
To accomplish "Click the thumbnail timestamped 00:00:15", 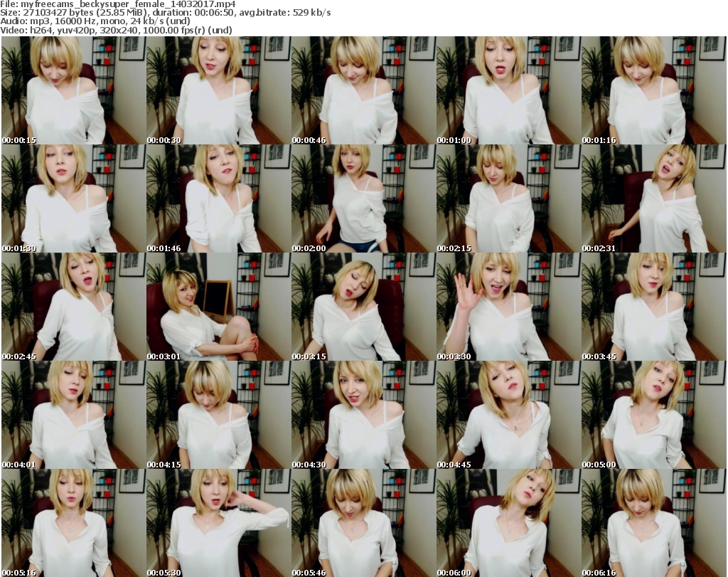I will pos(73,90).
